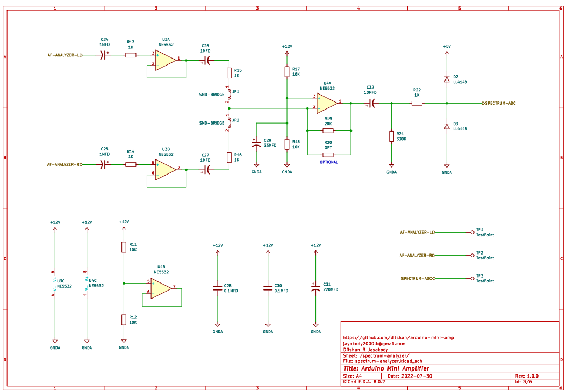Select resistor R21 330K
The height and width of the screenshot is (392, 567).
click(391, 136)
